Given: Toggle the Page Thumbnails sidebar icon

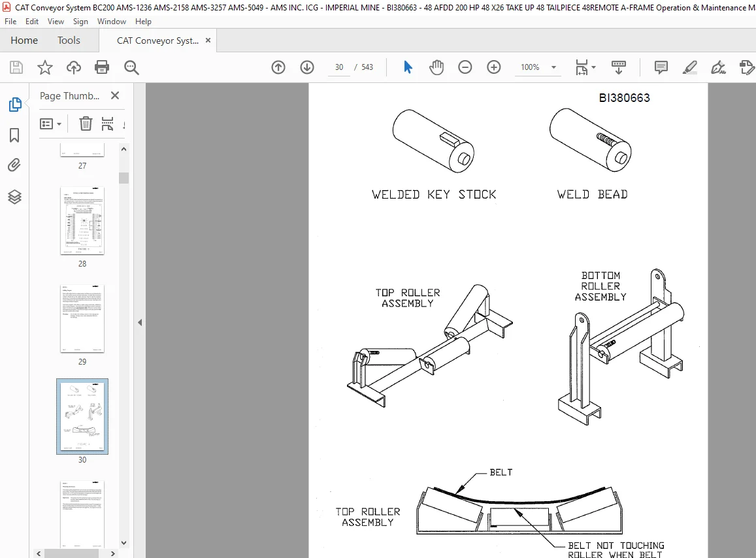Looking at the screenshot, I should [14, 104].
